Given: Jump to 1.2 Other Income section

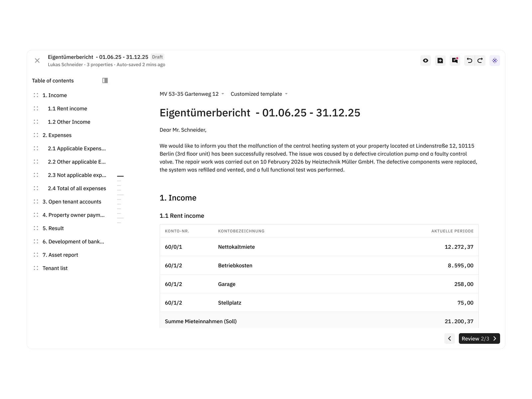Looking at the screenshot, I should pyautogui.click(x=69, y=122).
